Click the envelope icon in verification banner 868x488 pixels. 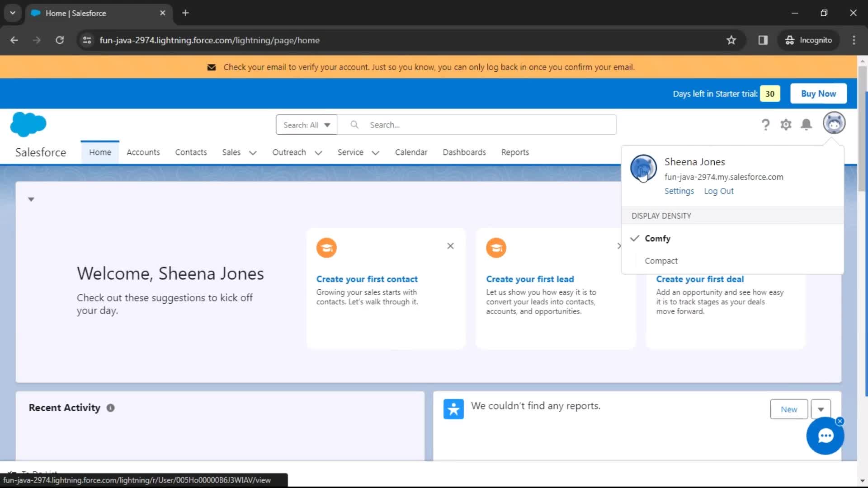[211, 67]
